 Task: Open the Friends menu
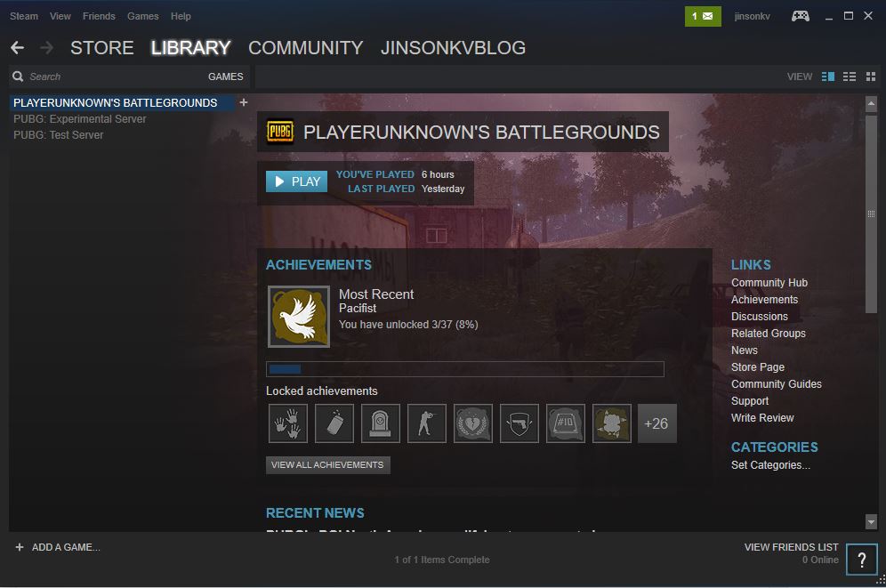click(x=99, y=16)
